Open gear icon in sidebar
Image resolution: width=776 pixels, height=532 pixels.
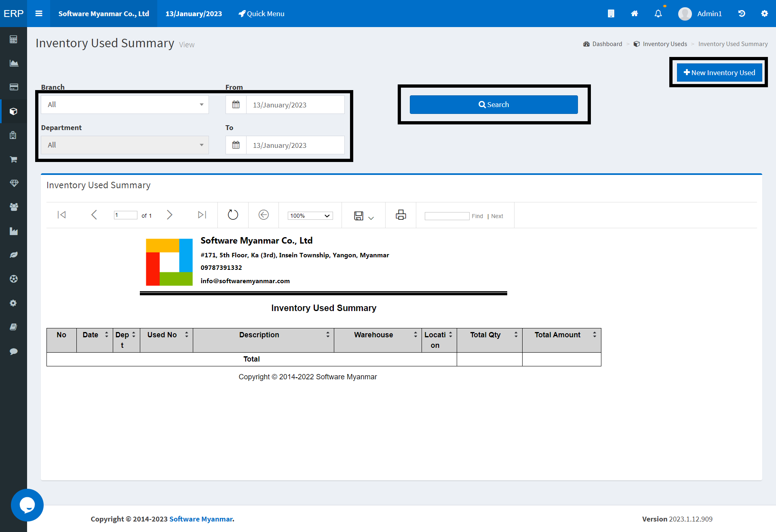click(x=13, y=303)
